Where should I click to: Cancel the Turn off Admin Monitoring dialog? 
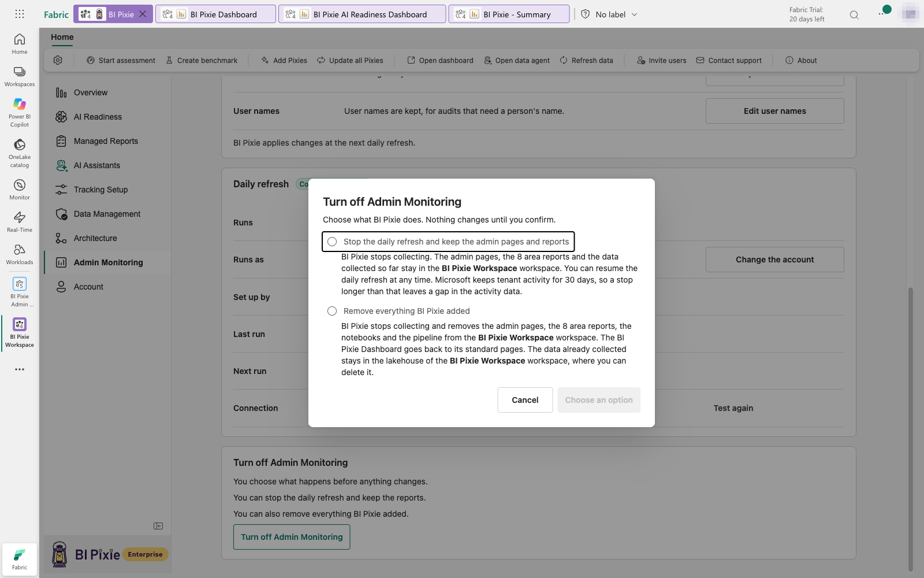[525, 400]
